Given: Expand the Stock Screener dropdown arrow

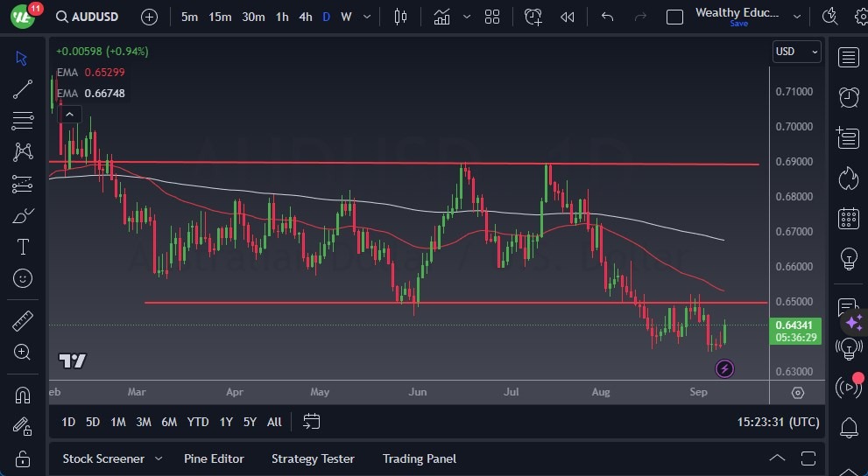Looking at the screenshot, I should [x=159, y=458].
